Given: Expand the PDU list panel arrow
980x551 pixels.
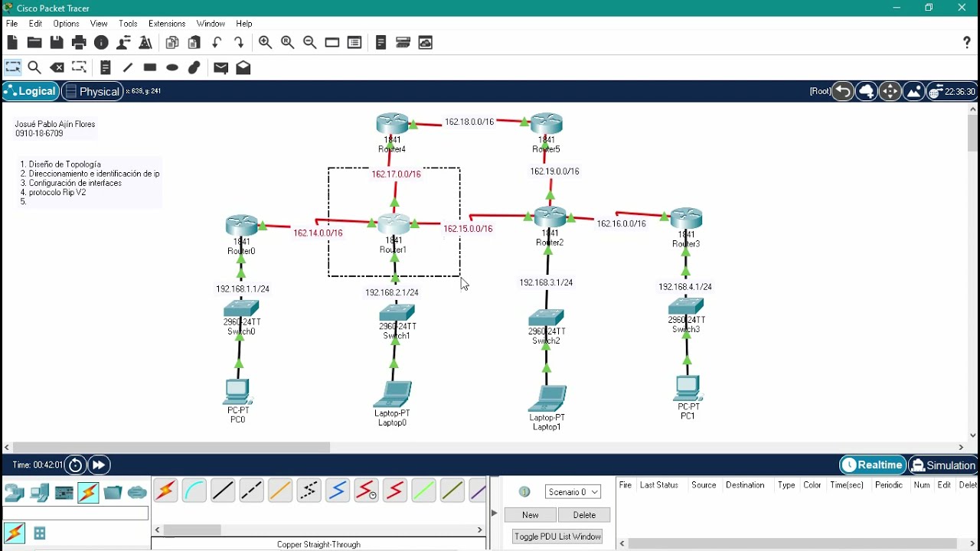Looking at the screenshot, I should 494,513.
